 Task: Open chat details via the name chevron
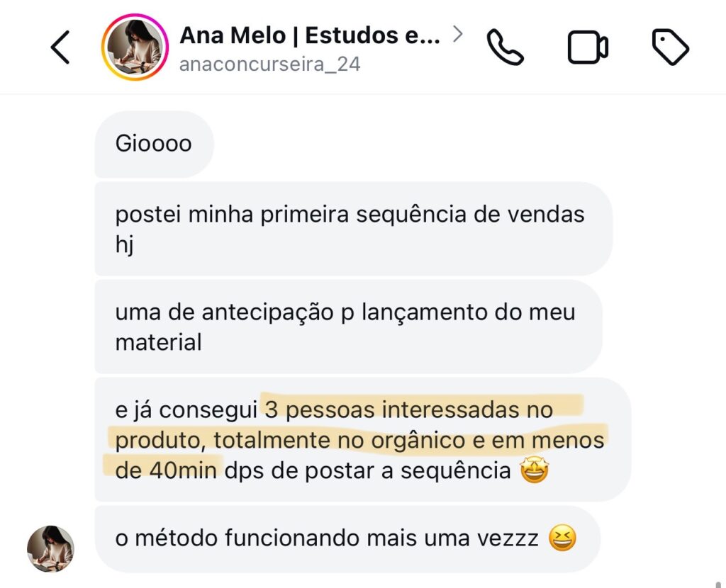458,33
